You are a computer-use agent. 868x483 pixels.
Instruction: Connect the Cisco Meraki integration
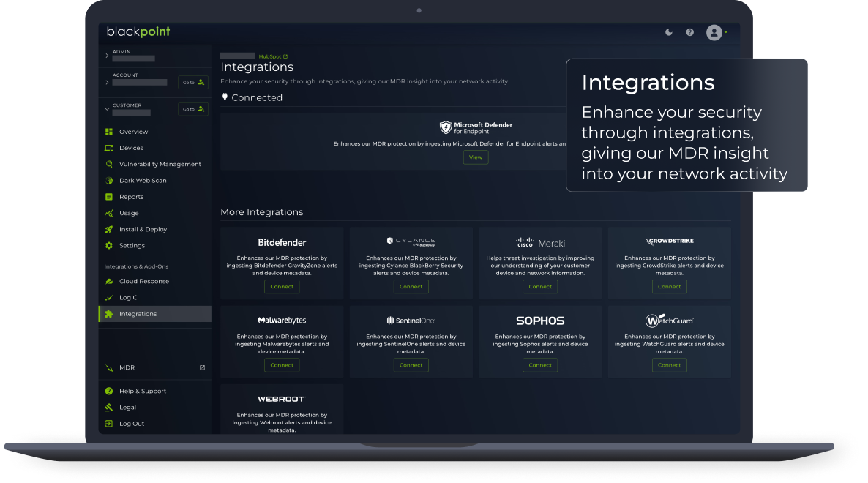[x=540, y=287]
